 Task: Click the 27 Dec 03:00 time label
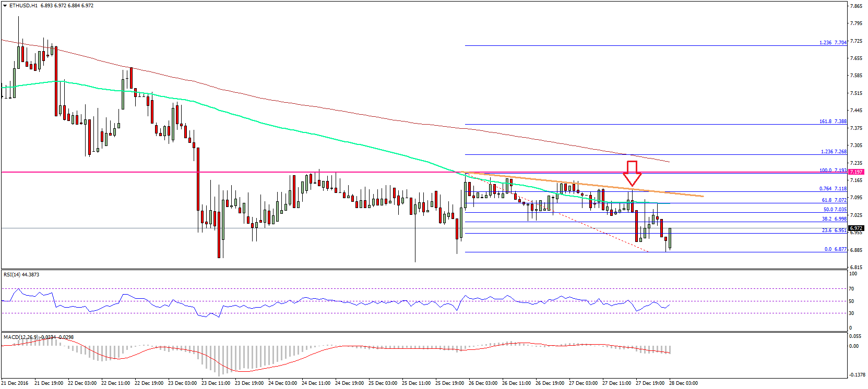pos(583,383)
